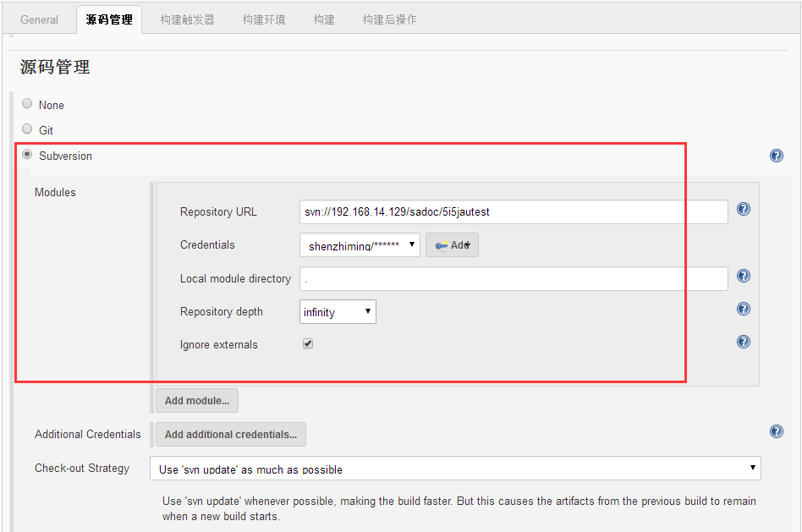Click the Add module... button

coord(197,401)
